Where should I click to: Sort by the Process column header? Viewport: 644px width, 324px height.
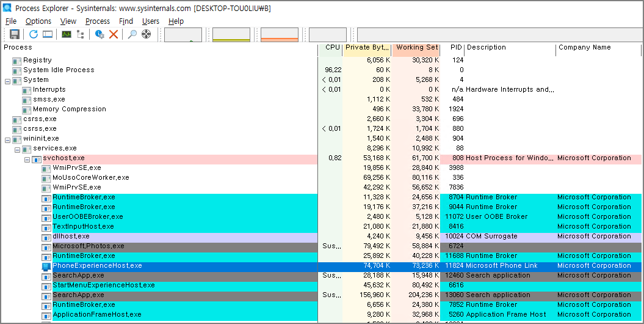(x=160, y=48)
